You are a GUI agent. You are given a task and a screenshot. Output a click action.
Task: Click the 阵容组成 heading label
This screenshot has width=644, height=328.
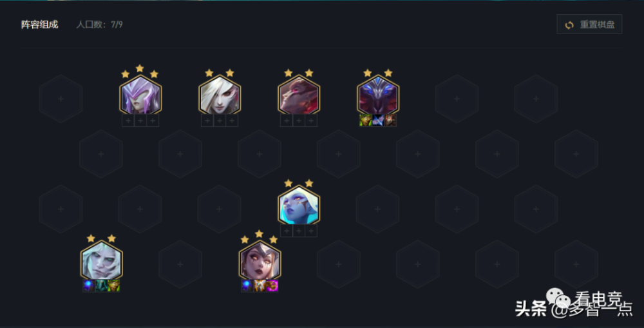[x=39, y=24]
